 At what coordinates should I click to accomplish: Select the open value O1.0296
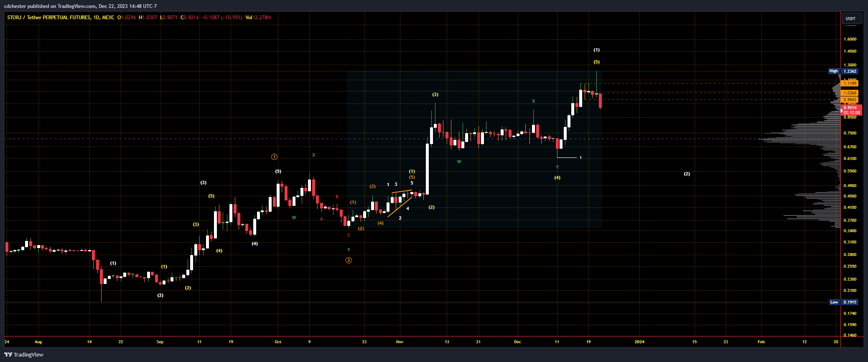127,18
